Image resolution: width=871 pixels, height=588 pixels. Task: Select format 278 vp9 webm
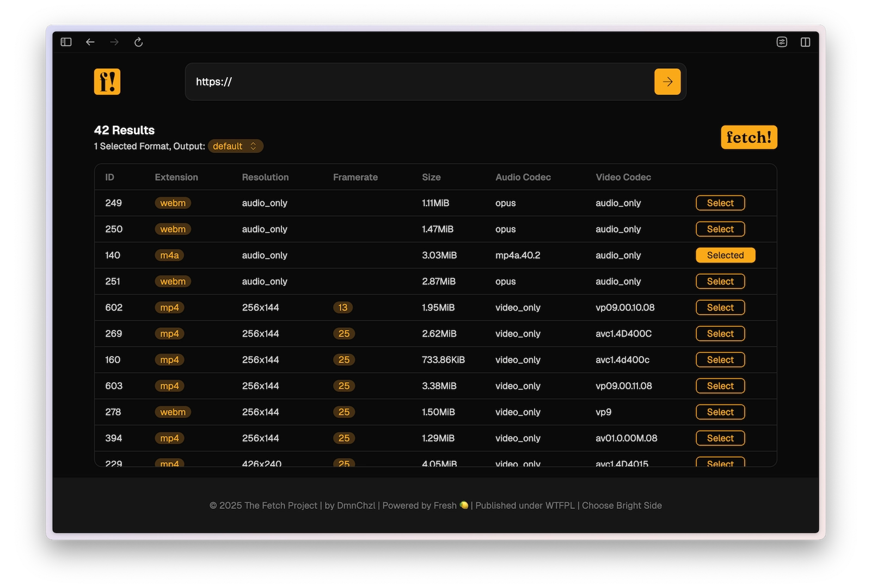(720, 412)
